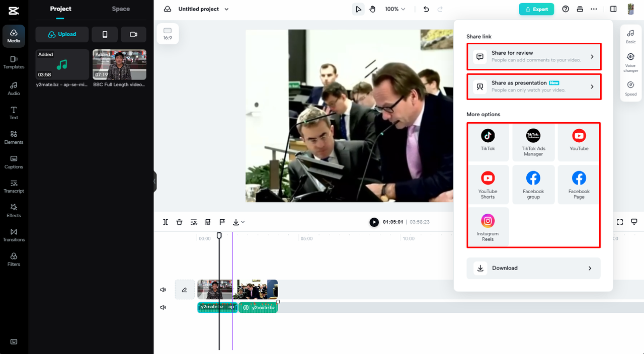The height and width of the screenshot is (354, 644).
Task: Split clip at playhead
Action: pyautogui.click(x=166, y=222)
